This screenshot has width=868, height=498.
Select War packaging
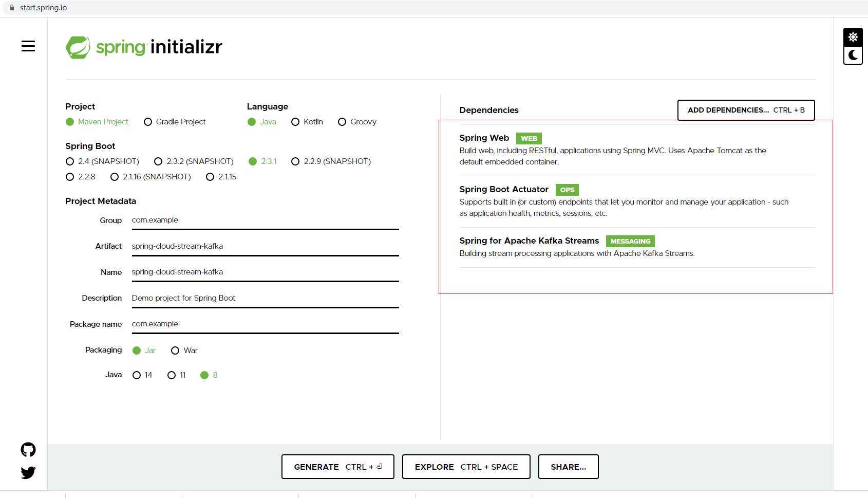(184, 351)
